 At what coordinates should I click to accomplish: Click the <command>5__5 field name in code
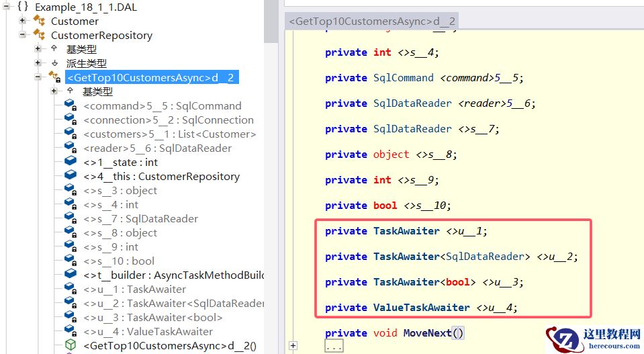coord(479,78)
